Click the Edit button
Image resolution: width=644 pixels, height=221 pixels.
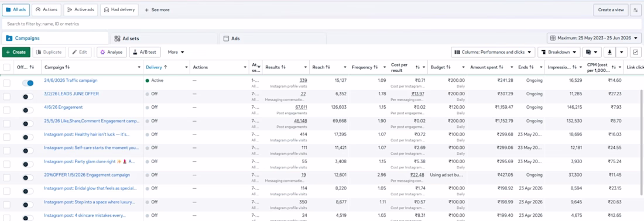[80, 52]
